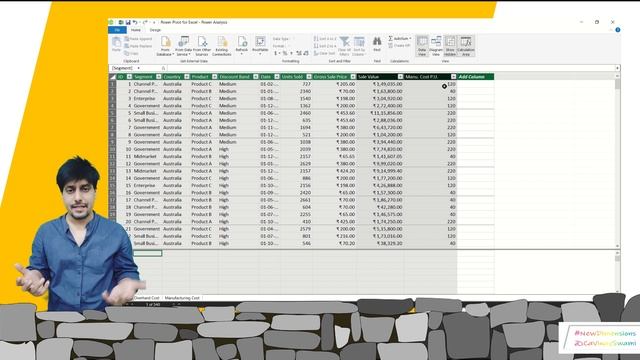Open the Manufacturing Cost sheet tab
This screenshot has height=360, width=640.
tap(182, 298)
